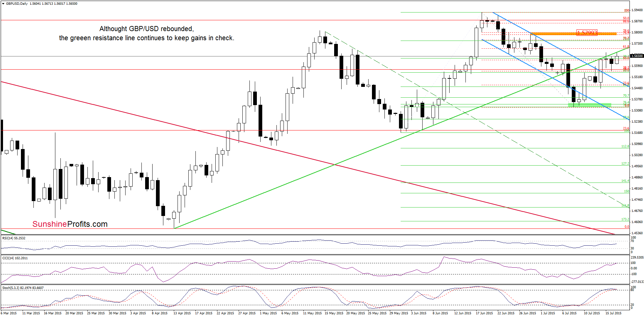Screen dimensions: 644x316
Task: Click the CCI(14) 102.2011 indicator label
Action: [15, 258]
